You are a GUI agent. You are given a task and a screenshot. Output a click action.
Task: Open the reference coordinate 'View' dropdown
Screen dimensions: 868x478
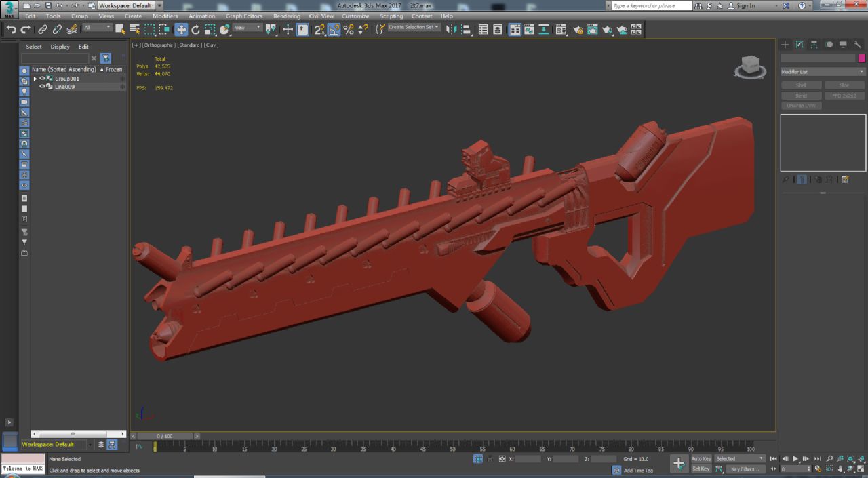click(x=248, y=28)
